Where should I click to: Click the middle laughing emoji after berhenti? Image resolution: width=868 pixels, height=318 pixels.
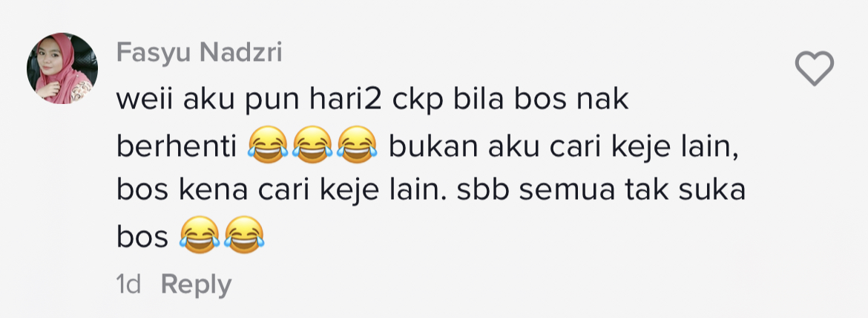coord(312,146)
